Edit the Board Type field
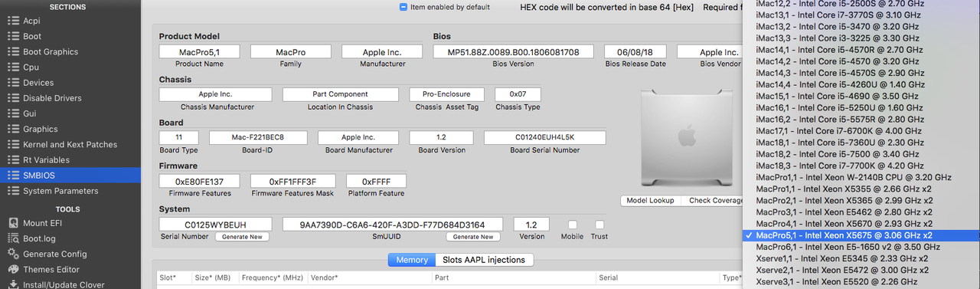 179,137
